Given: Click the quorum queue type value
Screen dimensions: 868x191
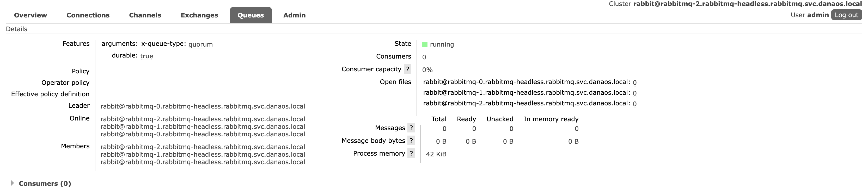Looking at the screenshot, I should point(200,44).
